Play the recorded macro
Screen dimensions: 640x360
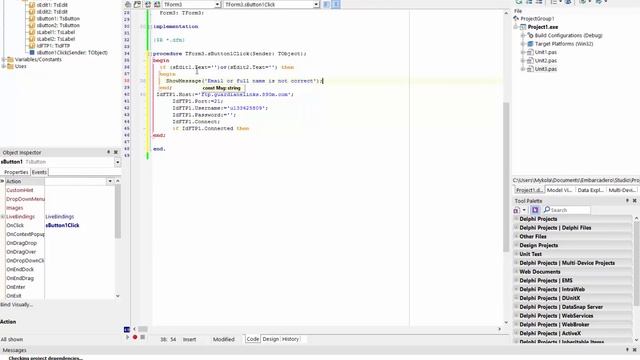click(127, 337)
